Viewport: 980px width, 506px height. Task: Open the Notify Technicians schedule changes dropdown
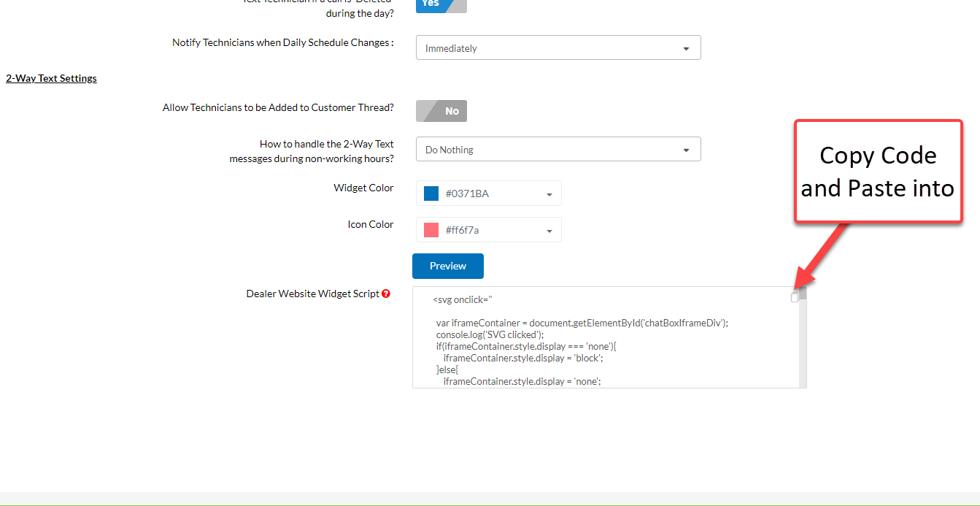click(557, 48)
